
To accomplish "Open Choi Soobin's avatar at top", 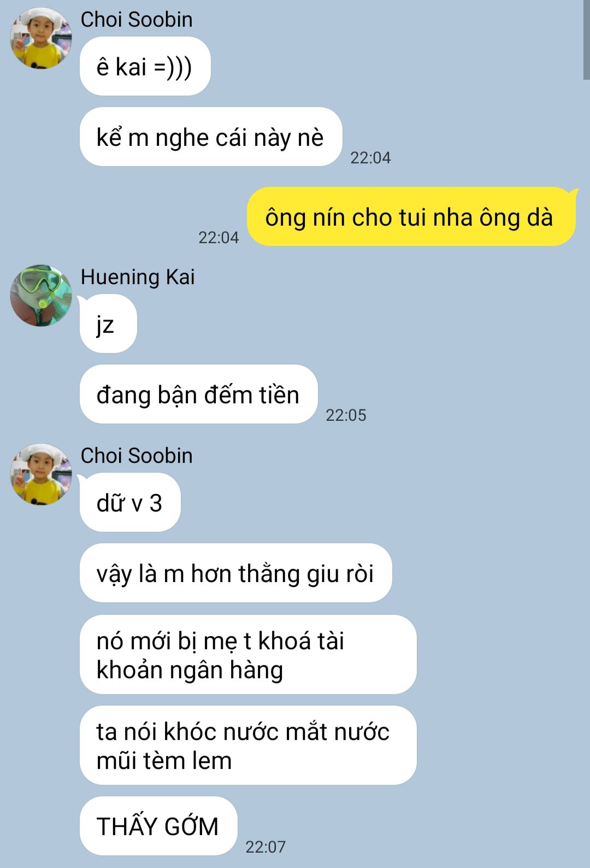I will [x=41, y=38].
